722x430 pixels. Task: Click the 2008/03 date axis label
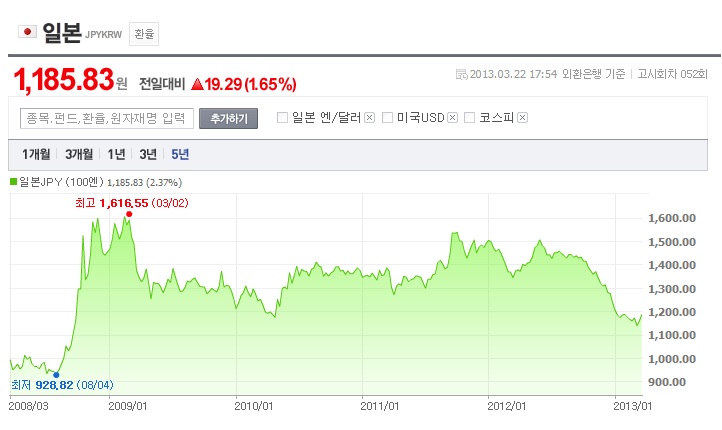pos(29,407)
